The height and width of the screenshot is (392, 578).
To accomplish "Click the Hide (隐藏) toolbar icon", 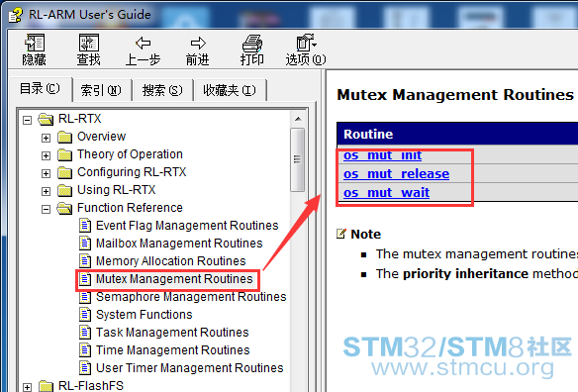I will point(35,44).
